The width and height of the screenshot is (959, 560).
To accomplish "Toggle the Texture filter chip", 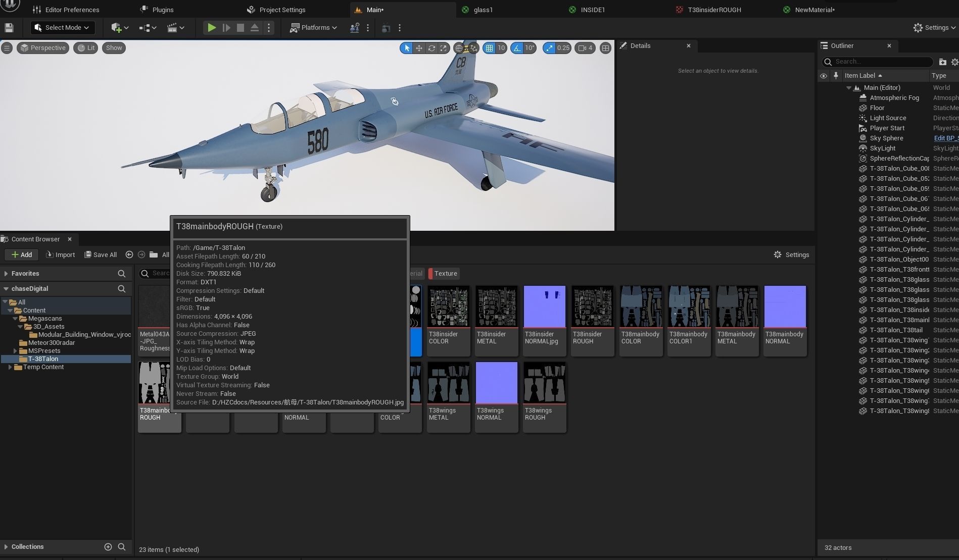I will [444, 273].
